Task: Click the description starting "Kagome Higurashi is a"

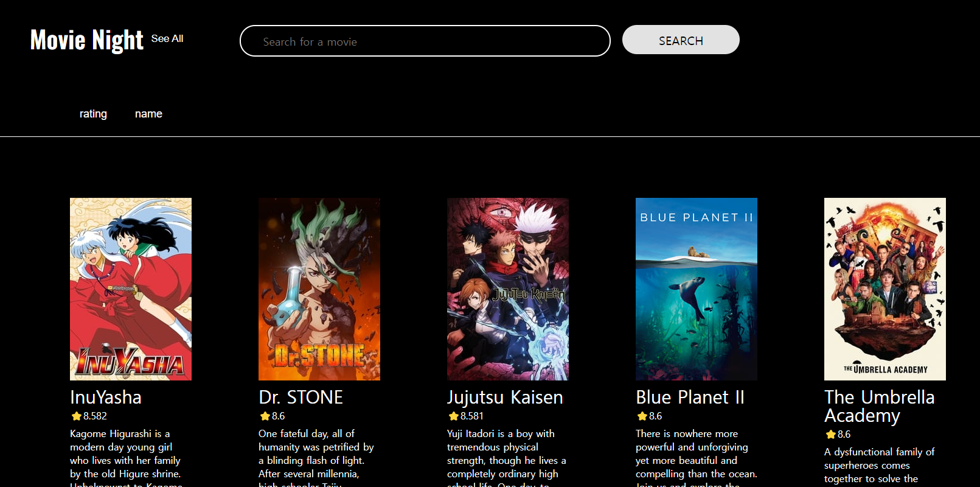Action: tap(127, 457)
